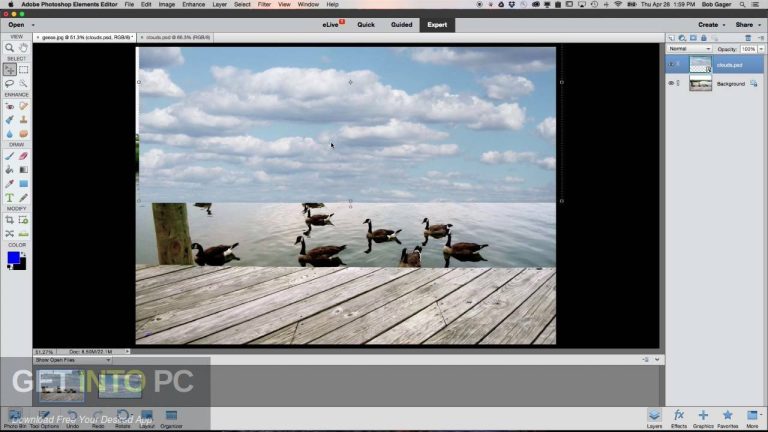The width and height of the screenshot is (768, 432).
Task: Select the Color Picker eyedropper tool
Action: (x=9, y=184)
